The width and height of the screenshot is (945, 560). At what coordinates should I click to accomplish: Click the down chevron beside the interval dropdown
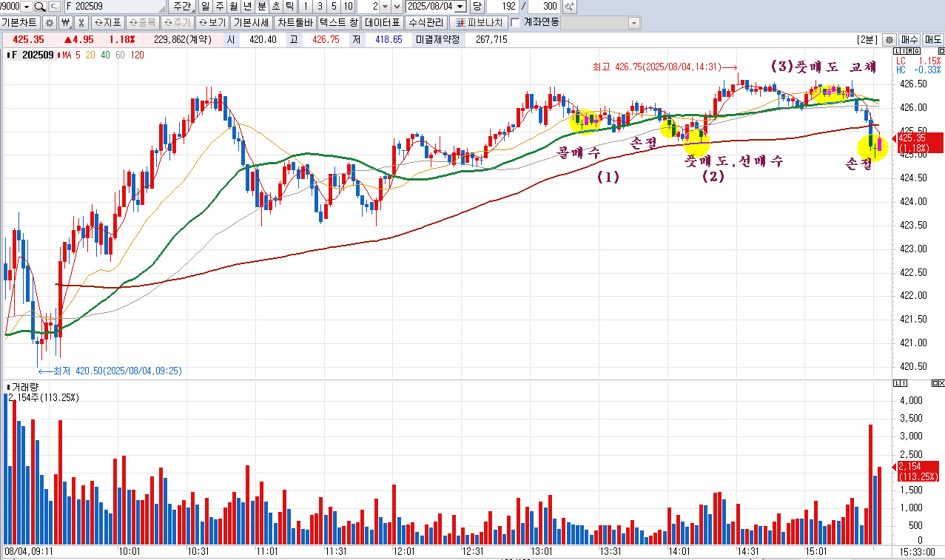click(397, 7)
